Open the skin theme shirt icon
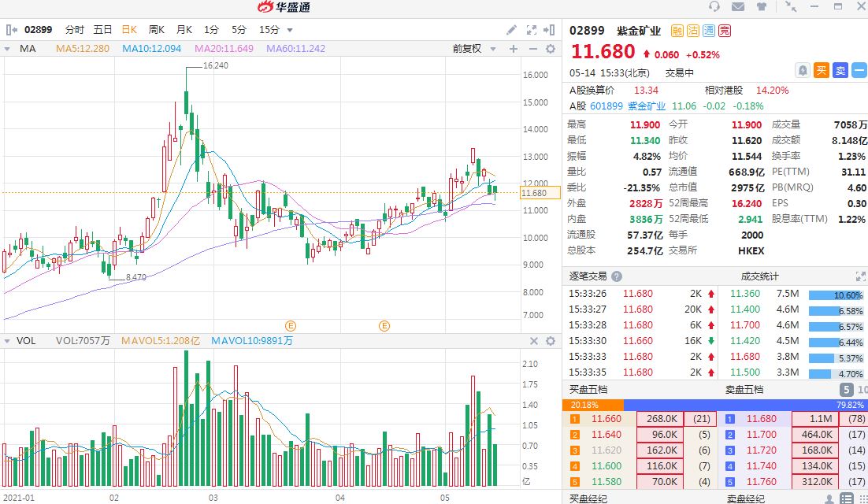The image size is (868, 504). click(762, 6)
